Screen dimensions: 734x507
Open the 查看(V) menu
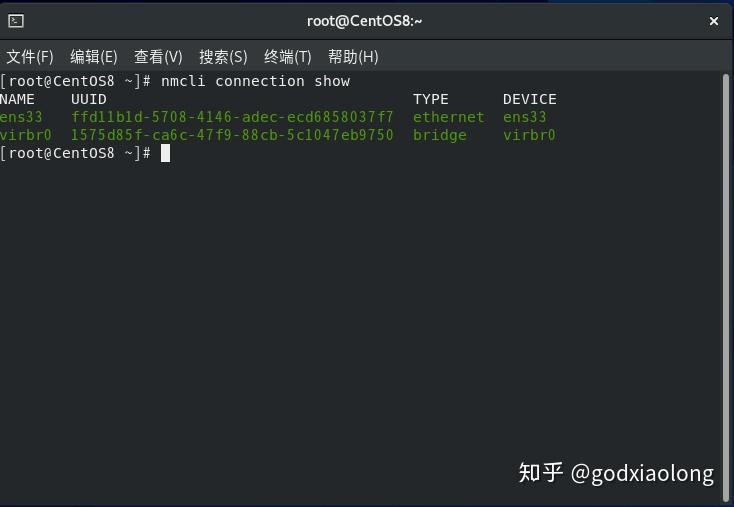[158, 57]
